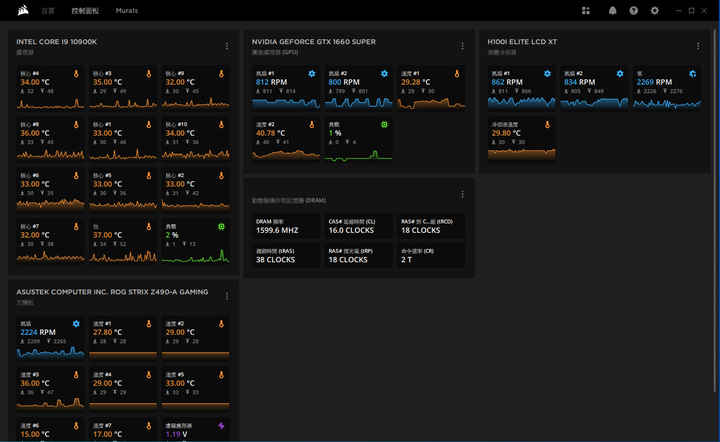This screenshot has height=442, width=720.
Task: Click thermometer icon on CPU core #5 tile
Action: tap(149, 175)
